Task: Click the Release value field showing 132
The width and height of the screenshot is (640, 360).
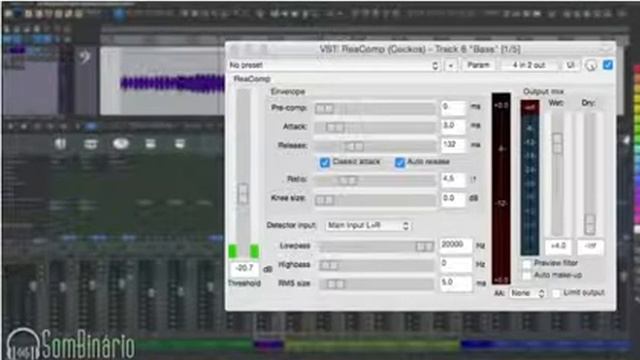Action: (453, 145)
